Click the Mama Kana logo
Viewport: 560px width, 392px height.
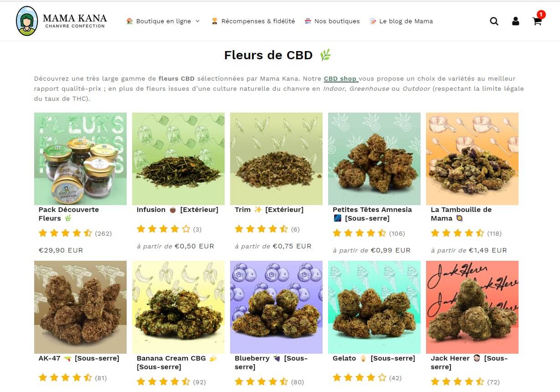click(x=62, y=21)
